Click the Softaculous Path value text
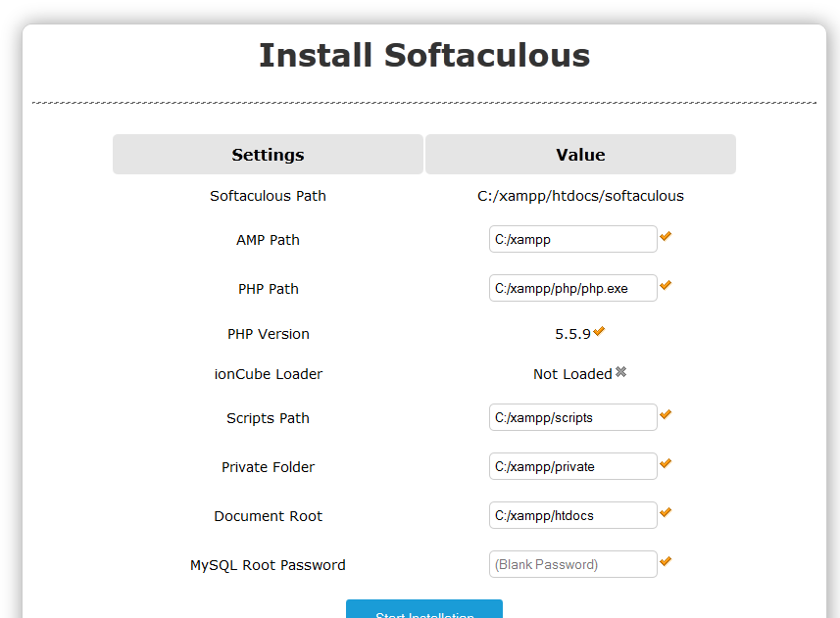The height and width of the screenshot is (618, 840). click(580, 196)
